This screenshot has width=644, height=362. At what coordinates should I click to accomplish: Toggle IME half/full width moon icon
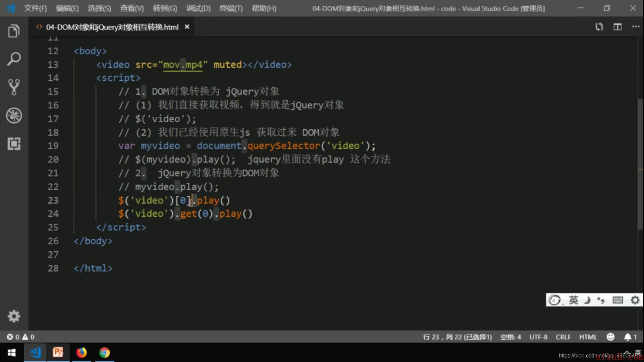(587, 300)
